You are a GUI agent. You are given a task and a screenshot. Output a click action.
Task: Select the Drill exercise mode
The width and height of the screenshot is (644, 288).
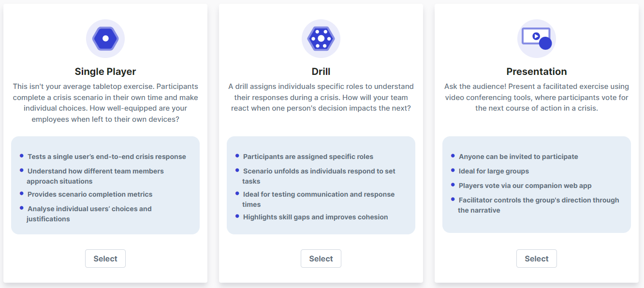pyautogui.click(x=321, y=259)
